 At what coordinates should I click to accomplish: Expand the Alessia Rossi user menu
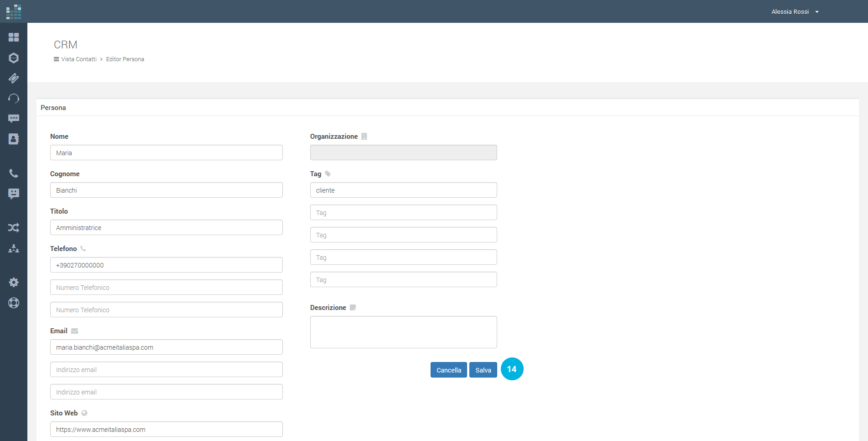pos(795,12)
